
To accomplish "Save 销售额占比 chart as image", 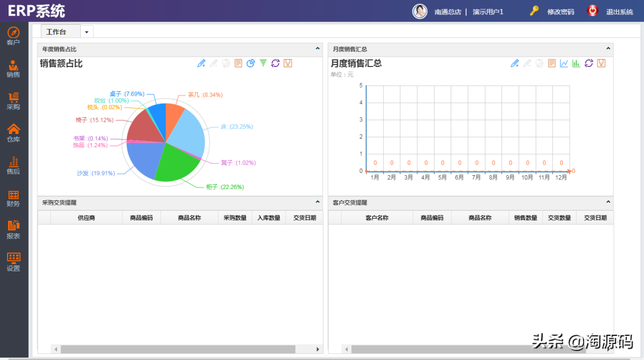I will click(288, 63).
